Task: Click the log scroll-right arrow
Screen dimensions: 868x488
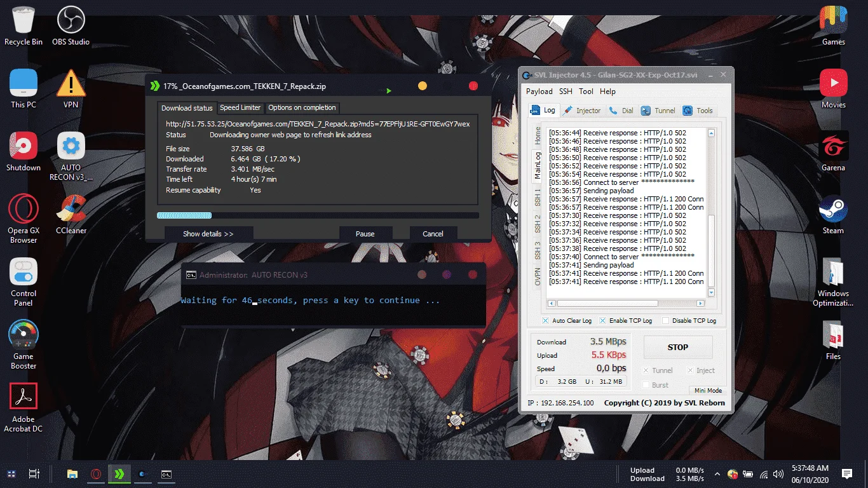Action: tap(701, 304)
